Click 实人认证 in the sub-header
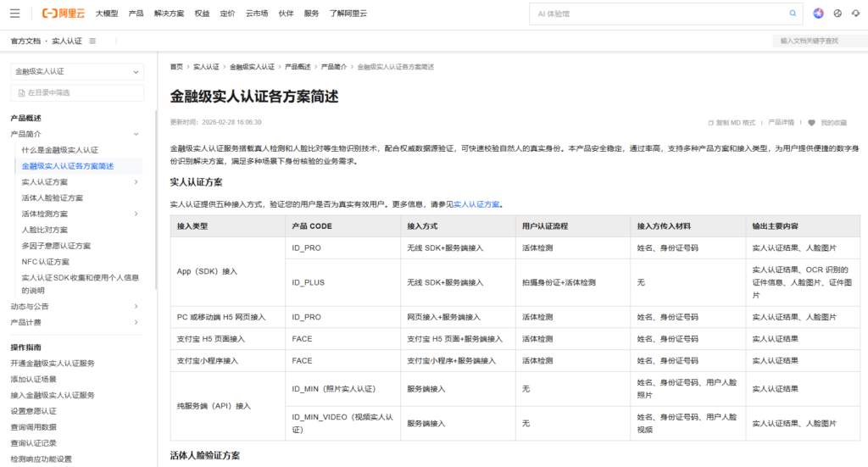868x467 pixels. tap(67, 41)
